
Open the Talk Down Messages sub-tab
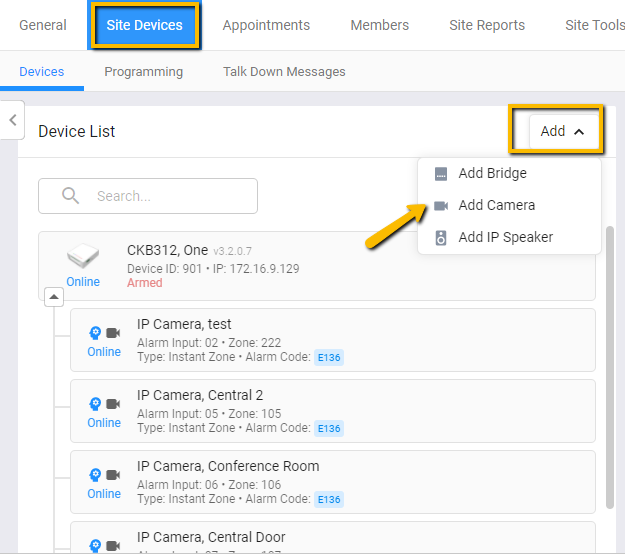click(x=284, y=72)
